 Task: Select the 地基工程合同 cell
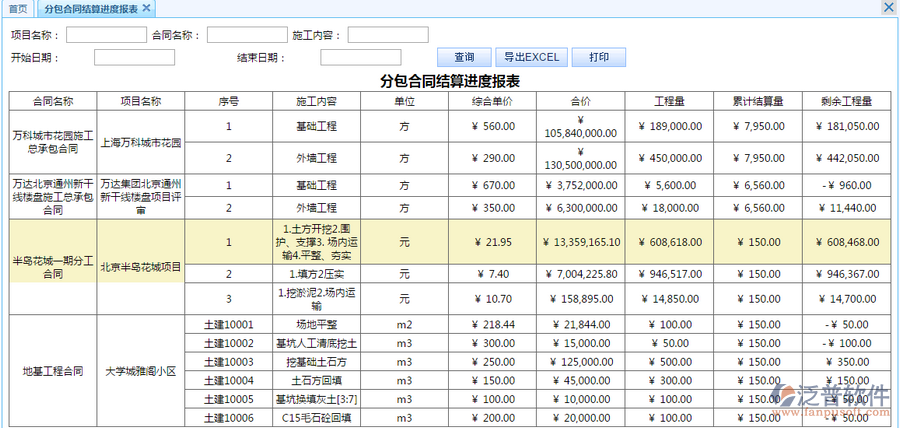coord(53,371)
